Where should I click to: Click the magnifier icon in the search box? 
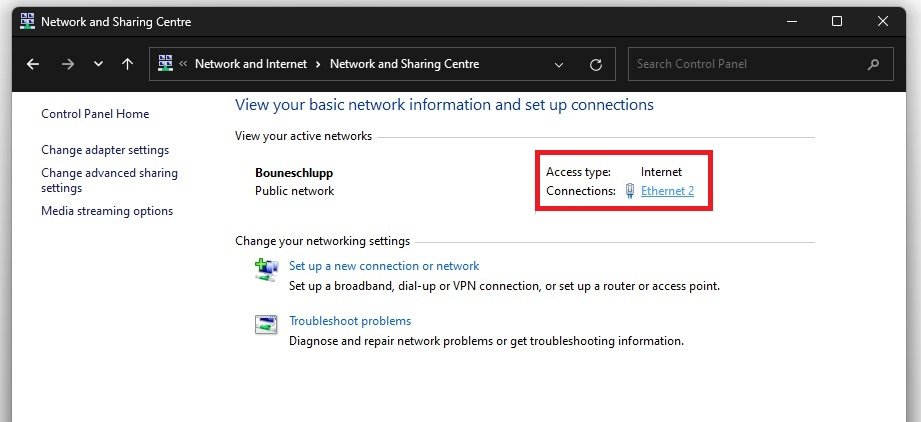pos(873,64)
